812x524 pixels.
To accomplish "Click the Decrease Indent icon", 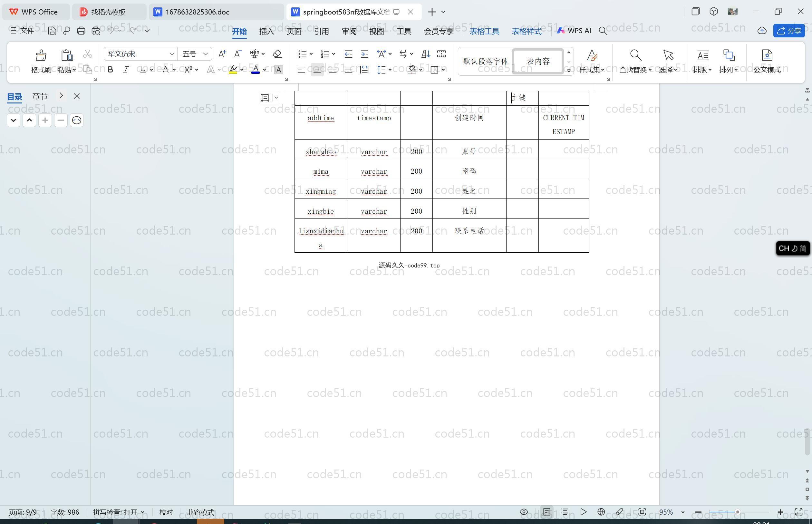I will tap(348, 54).
